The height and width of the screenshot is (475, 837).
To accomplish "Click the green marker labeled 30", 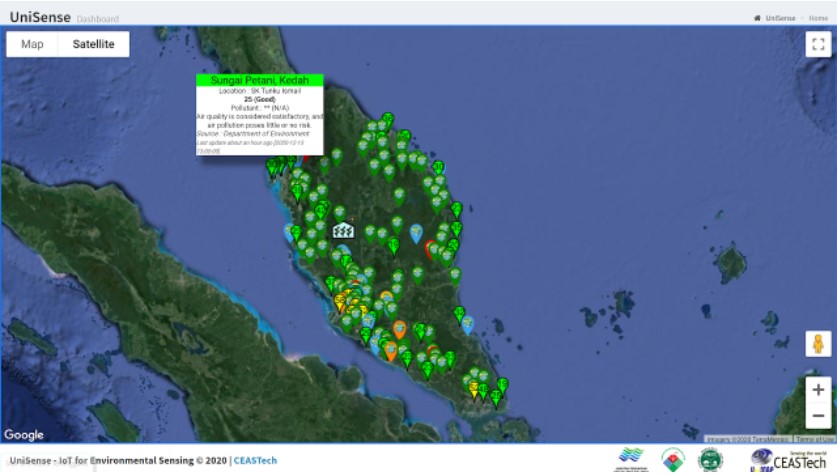I will tap(438, 168).
